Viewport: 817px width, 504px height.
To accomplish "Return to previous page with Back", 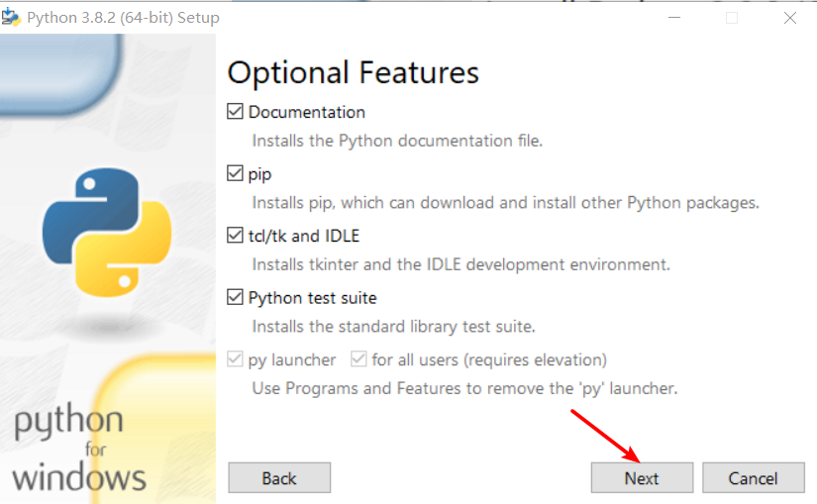I will 279,477.
